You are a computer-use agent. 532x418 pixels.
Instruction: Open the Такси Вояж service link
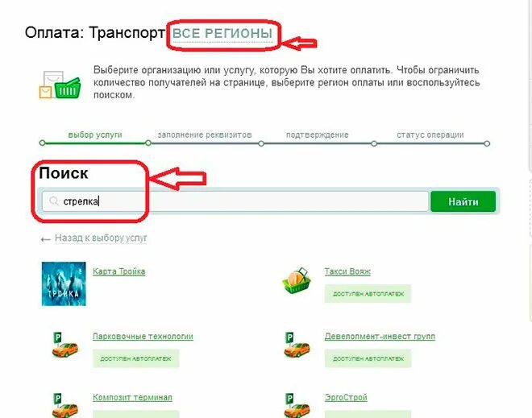347,271
